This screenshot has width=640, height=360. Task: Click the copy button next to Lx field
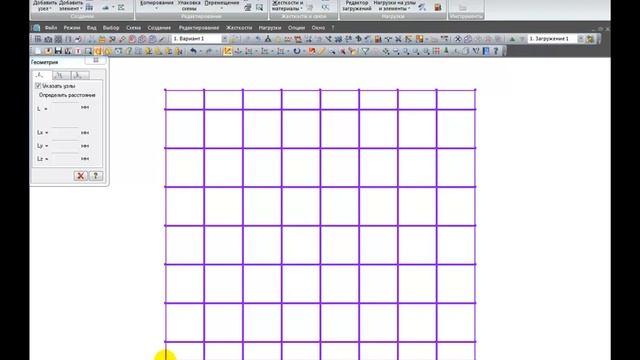click(x=85, y=133)
